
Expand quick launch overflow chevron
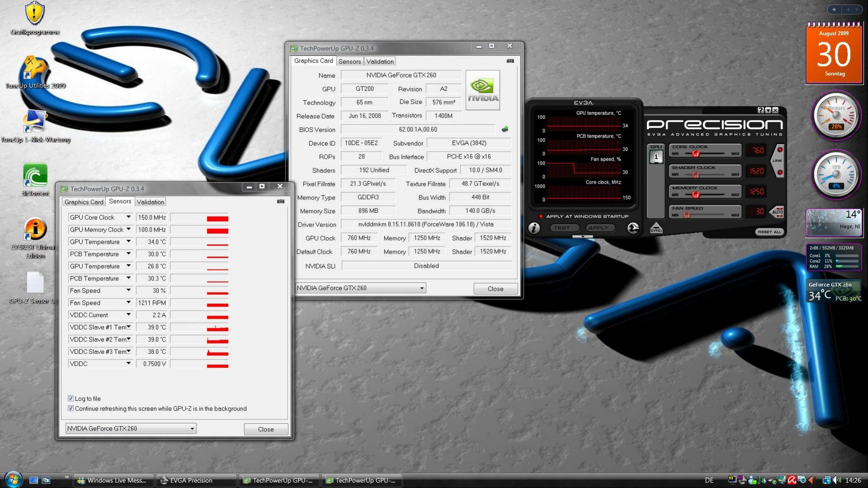66,477
